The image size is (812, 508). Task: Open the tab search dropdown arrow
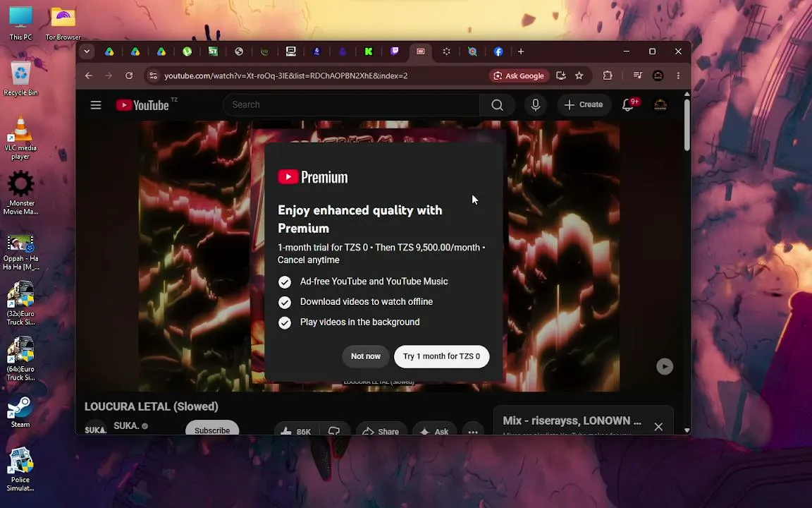click(87, 52)
